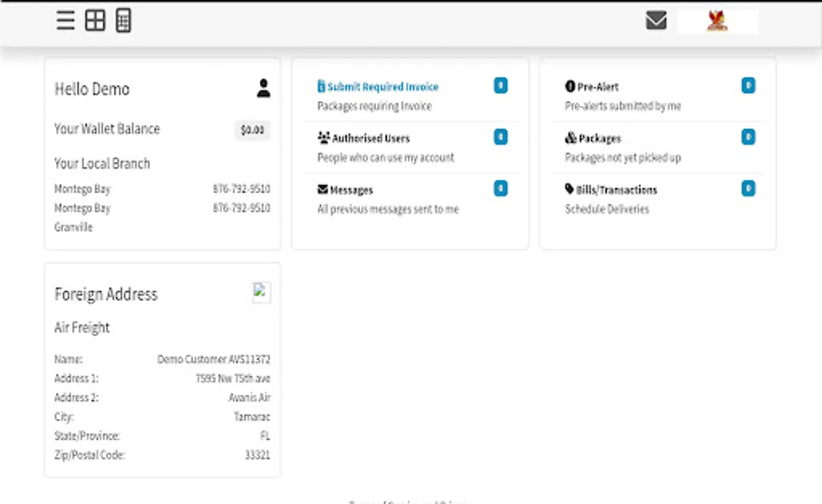822x504 pixels.
Task: Click the State/Province label
Action: coord(87,436)
